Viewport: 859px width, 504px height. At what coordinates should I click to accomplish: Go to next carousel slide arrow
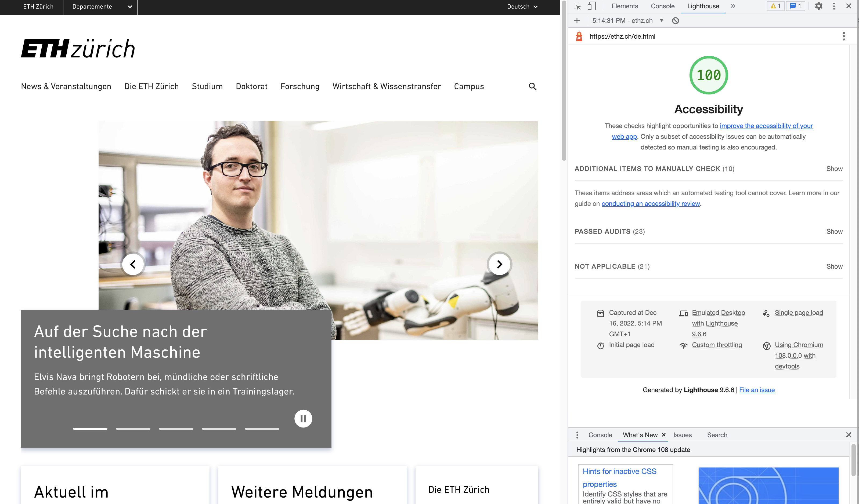tap(499, 264)
